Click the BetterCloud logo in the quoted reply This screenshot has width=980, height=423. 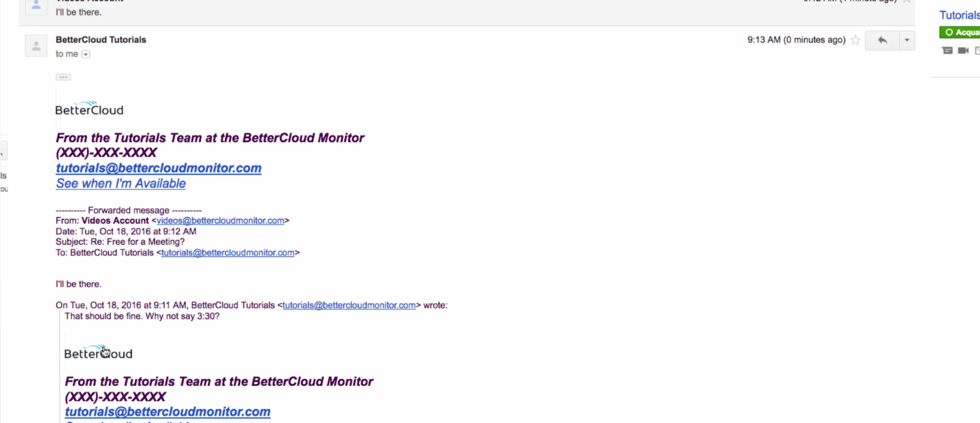pyautogui.click(x=98, y=352)
